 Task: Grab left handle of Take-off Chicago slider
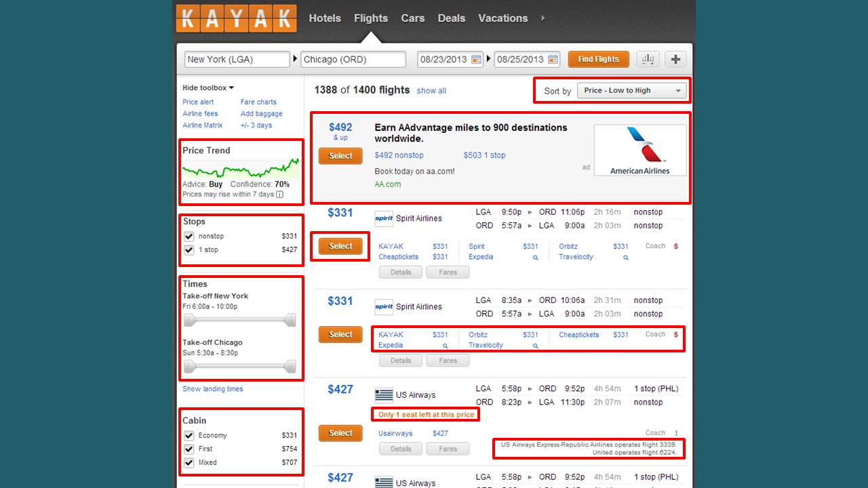[x=190, y=367]
